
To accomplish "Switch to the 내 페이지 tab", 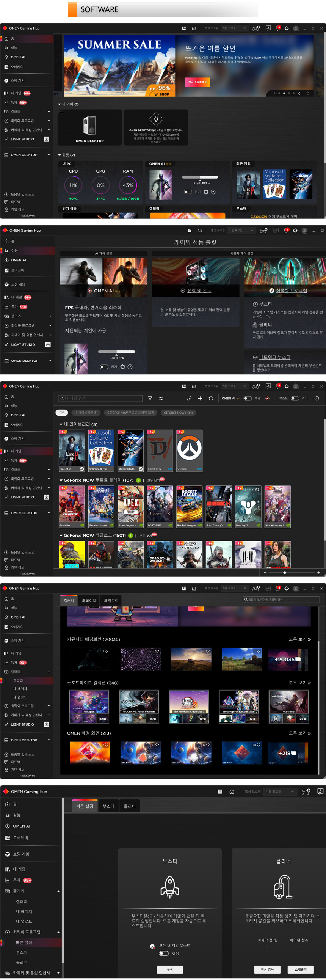I will point(88,601).
